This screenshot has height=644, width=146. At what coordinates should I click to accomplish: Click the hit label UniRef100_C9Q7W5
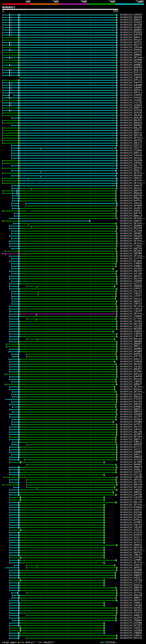[x=131, y=477]
